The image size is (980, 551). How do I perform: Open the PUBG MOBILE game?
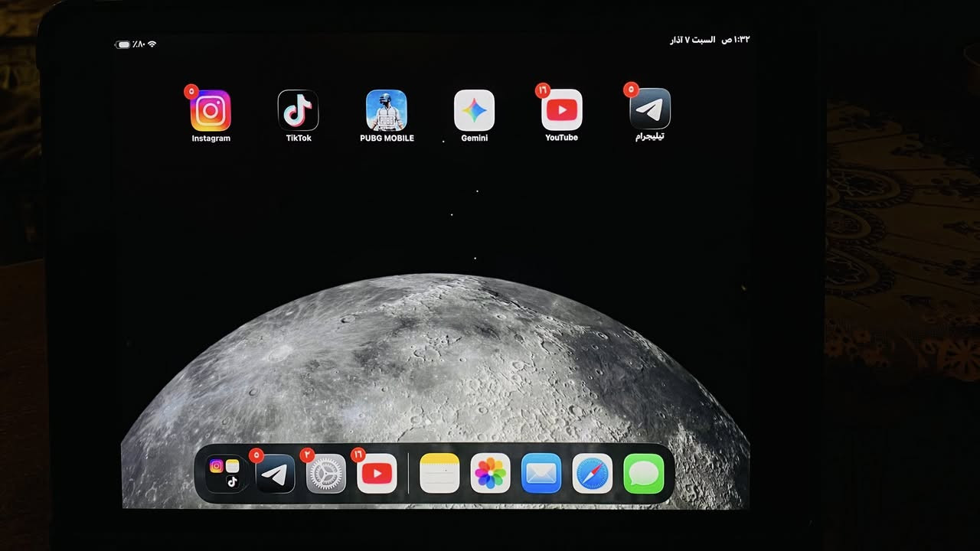click(387, 111)
